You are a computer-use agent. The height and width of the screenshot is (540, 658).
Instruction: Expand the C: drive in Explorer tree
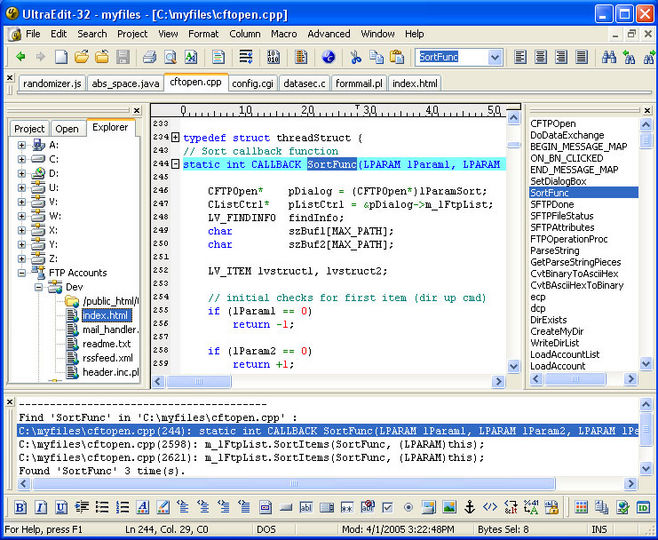[x=23, y=158]
